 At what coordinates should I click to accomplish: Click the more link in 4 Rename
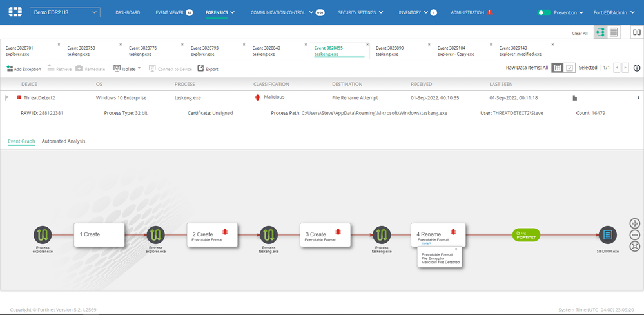pos(426,243)
